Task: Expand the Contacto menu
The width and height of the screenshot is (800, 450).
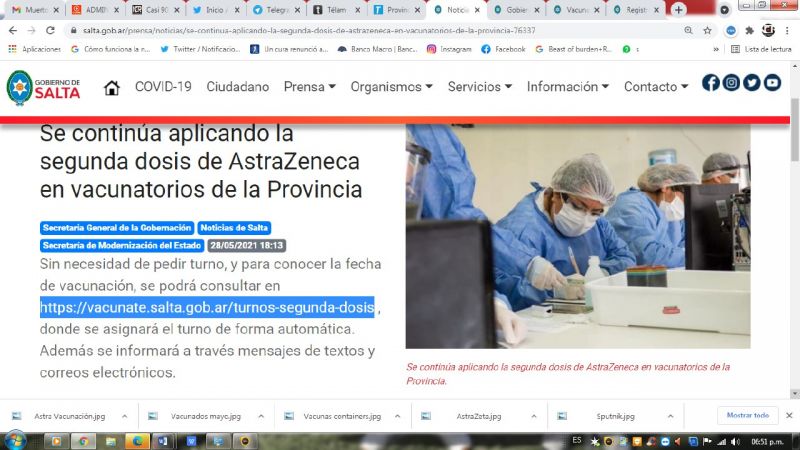Action: coord(656,87)
